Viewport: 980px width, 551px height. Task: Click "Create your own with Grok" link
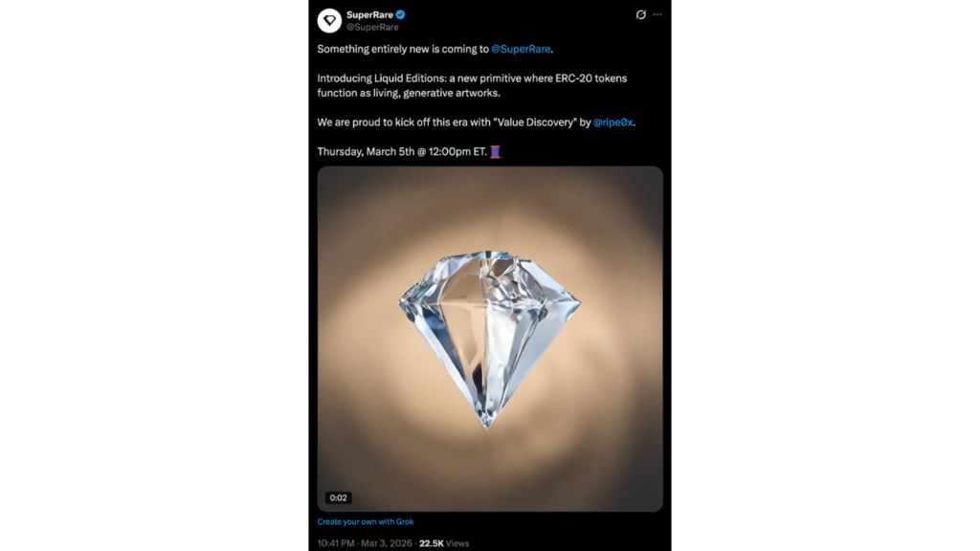pos(366,521)
